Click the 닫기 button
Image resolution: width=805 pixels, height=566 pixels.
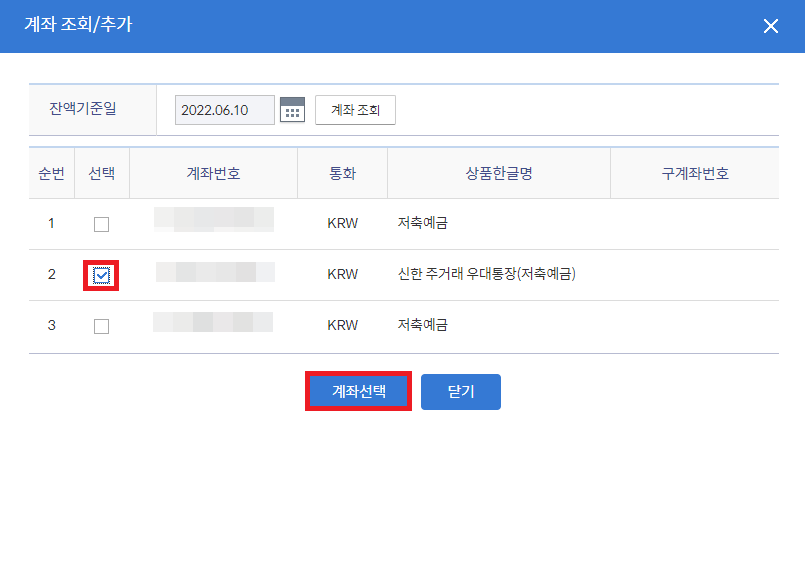tap(461, 392)
